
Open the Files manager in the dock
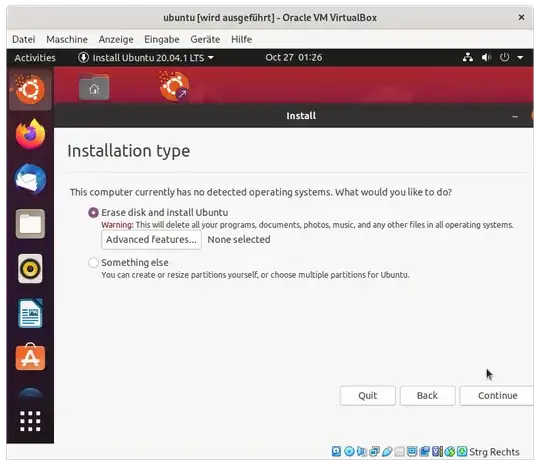[x=30, y=224]
